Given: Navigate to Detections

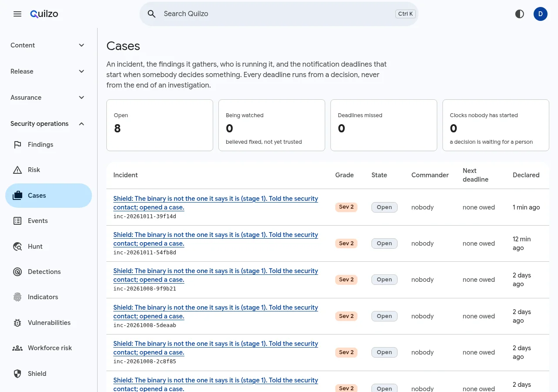Looking at the screenshot, I should coord(48,272).
